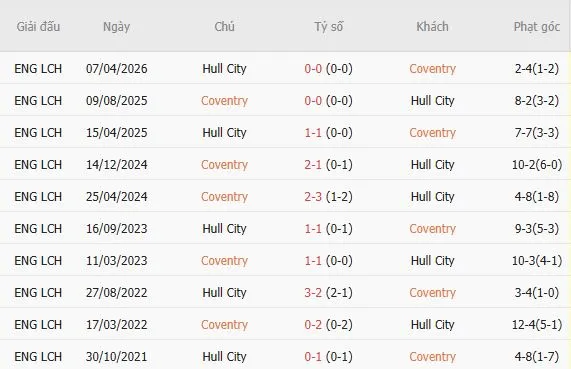Open the 2-3 result from 25/04/2024

313,197
